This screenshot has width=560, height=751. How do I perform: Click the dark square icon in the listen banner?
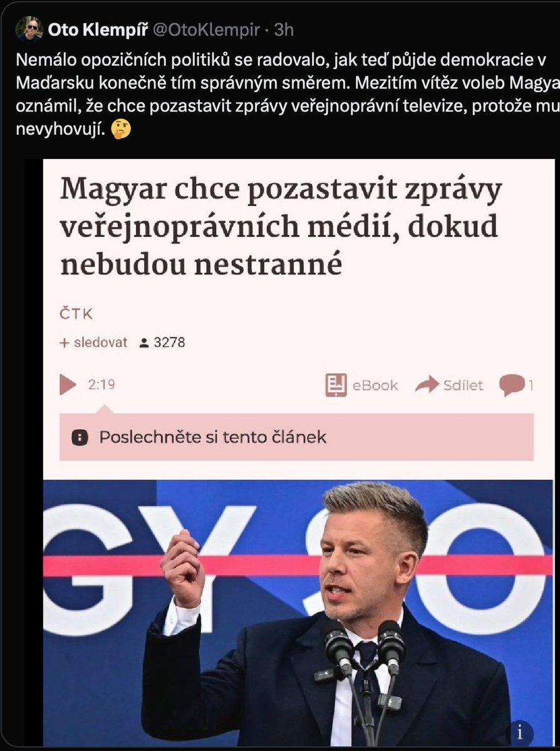(80, 437)
